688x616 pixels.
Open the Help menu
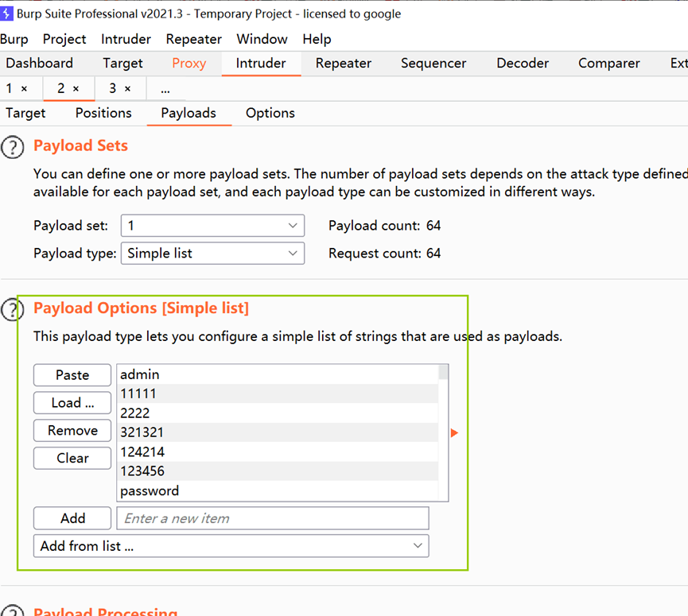(317, 39)
